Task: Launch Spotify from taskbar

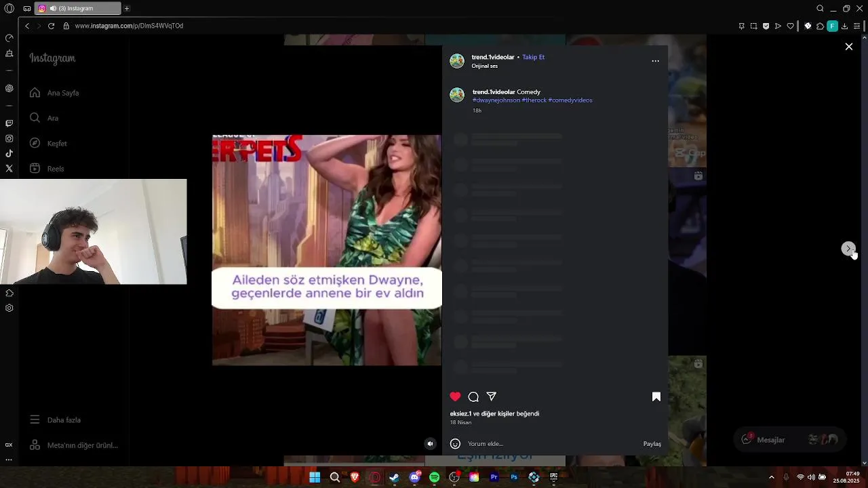Action: click(434, 477)
